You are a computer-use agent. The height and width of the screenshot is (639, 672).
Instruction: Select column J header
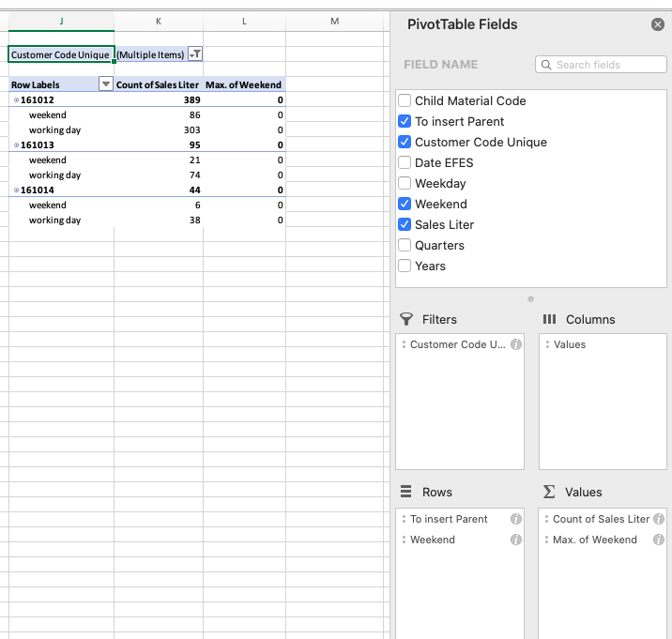(x=61, y=21)
